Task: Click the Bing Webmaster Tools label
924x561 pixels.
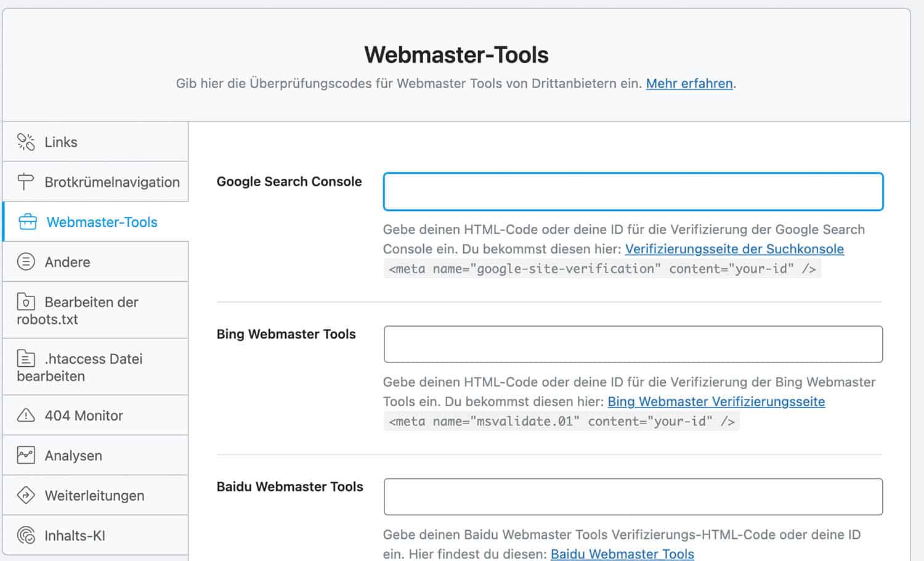Action: 286,334
